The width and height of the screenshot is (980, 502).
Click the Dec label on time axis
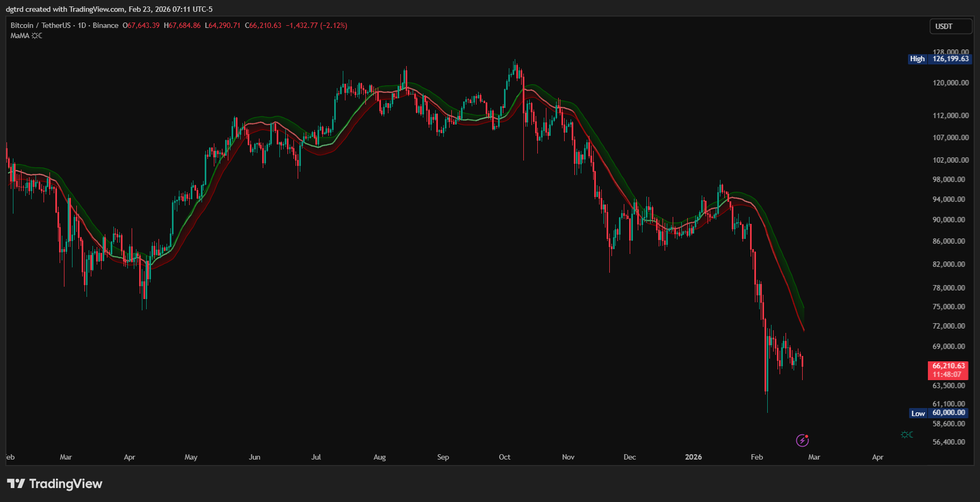pyautogui.click(x=630, y=457)
